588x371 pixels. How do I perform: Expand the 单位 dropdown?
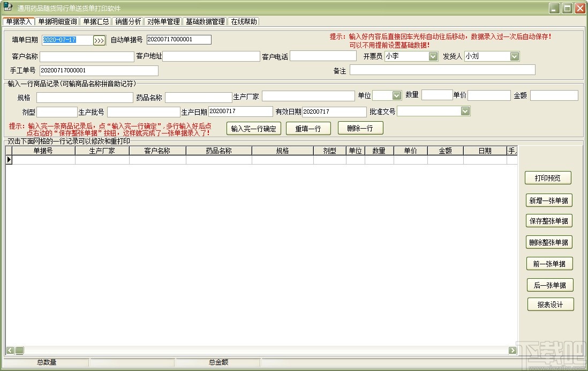coord(394,95)
